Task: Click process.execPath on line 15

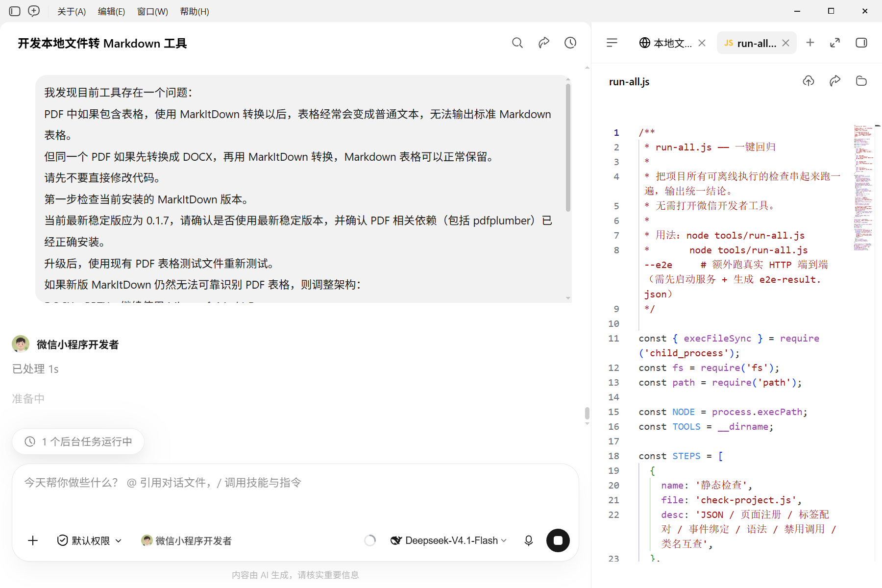Action: pos(757,412)
